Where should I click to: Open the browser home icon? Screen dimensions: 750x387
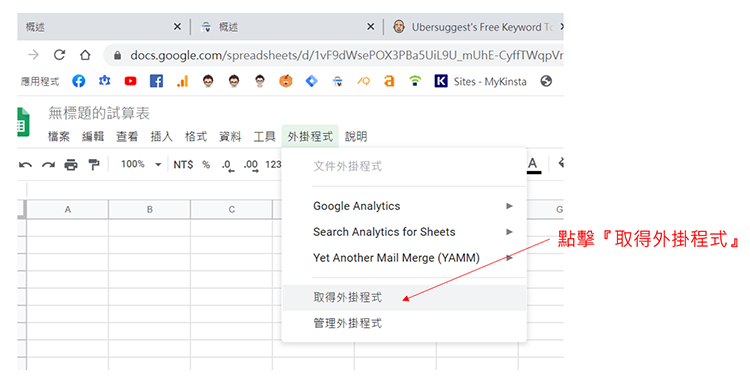tap(85, 55)
